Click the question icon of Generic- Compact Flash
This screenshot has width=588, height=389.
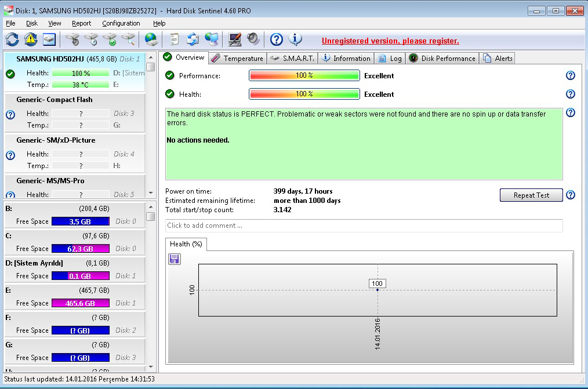[x=10, y=115]
